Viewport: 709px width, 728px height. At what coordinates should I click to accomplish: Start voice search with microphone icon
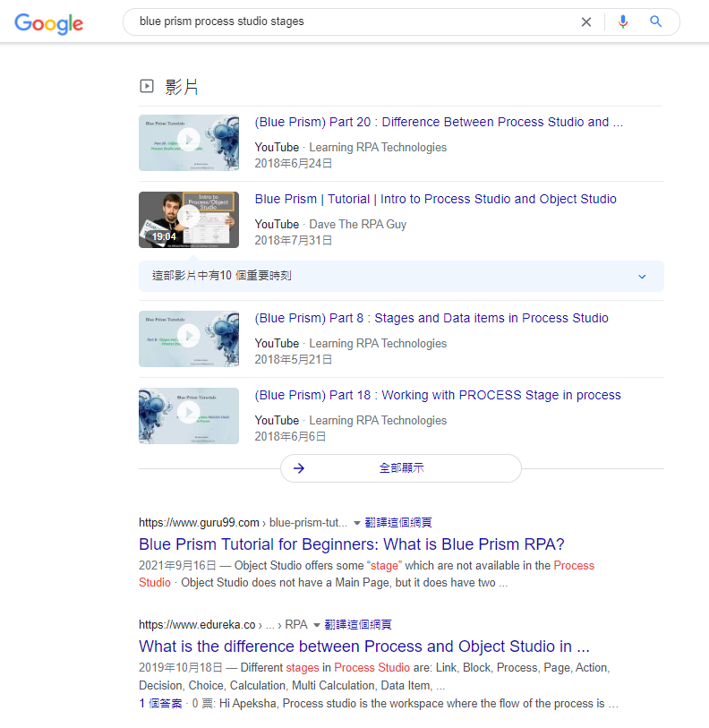(x=623, y=21)
